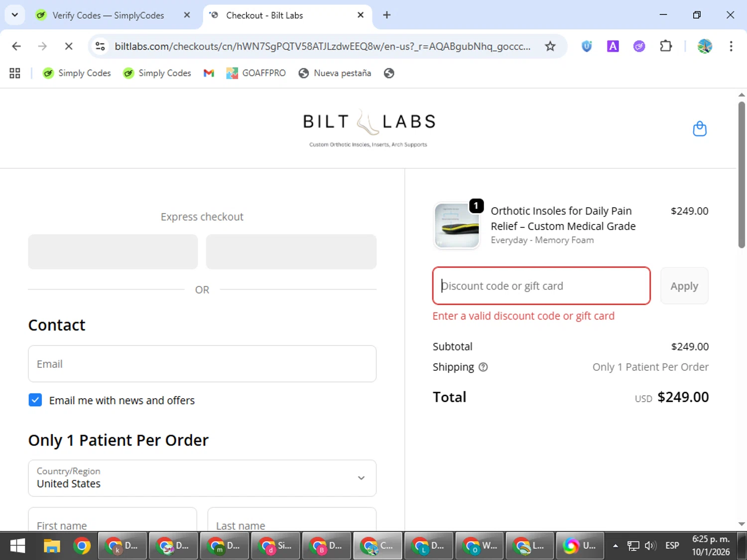Open site information icon in address bar
Image resolution: width=747 pixels, height=560 pixels.
click(100, 46)
